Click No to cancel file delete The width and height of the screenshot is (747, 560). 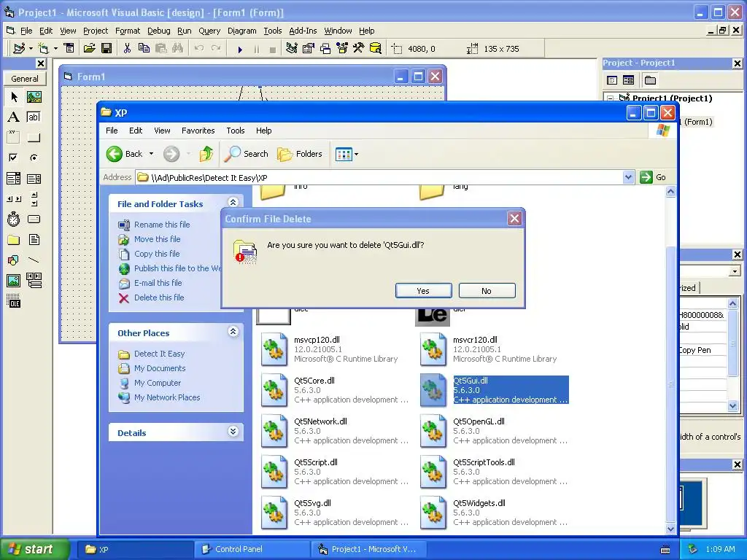[x=487, y=291]
